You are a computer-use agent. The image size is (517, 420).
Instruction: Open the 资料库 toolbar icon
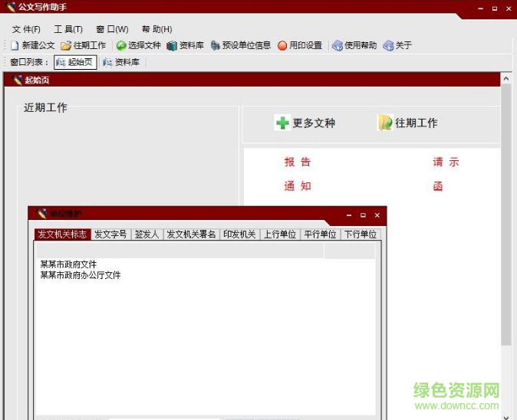[172, 46]
